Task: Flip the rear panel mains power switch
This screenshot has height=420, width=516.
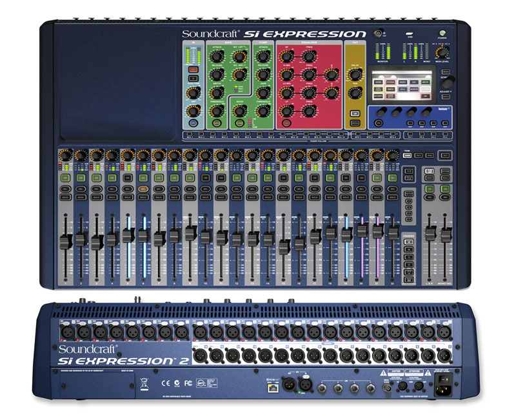Action: pos(444,379)
